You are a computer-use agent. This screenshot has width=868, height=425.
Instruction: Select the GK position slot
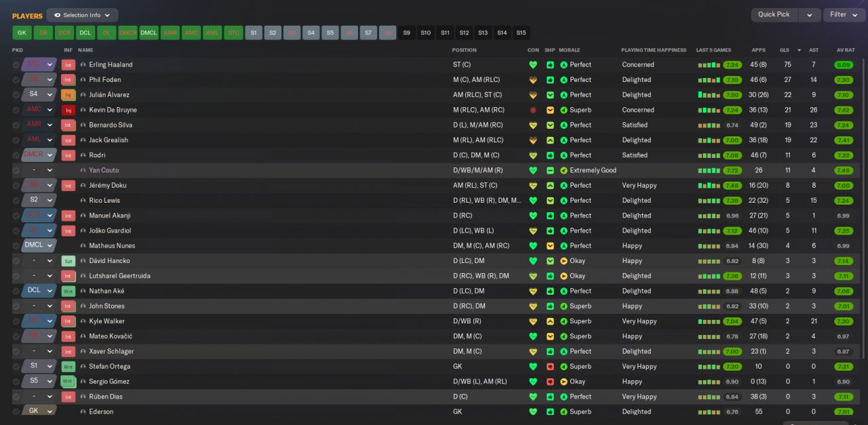22,33
